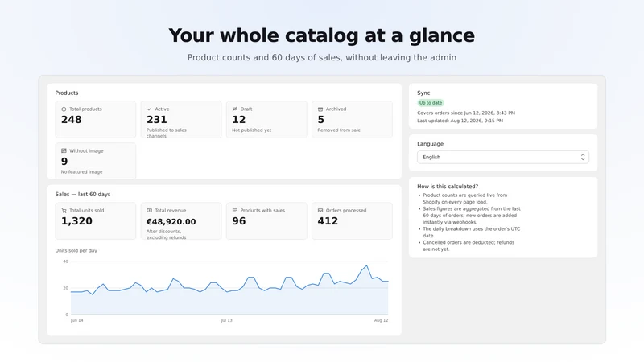Click the Total revenue money icon
Viewport: 644px width, 362px height.
tap(149, 211)
